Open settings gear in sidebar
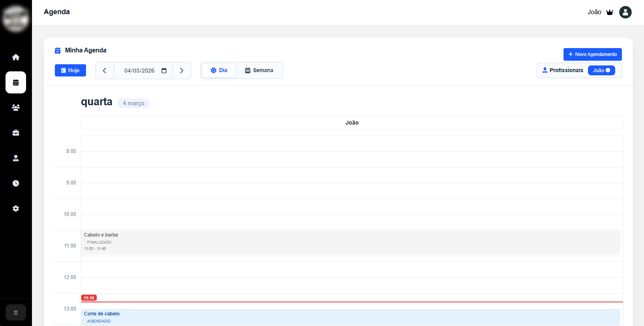 [x=16, y=209]
